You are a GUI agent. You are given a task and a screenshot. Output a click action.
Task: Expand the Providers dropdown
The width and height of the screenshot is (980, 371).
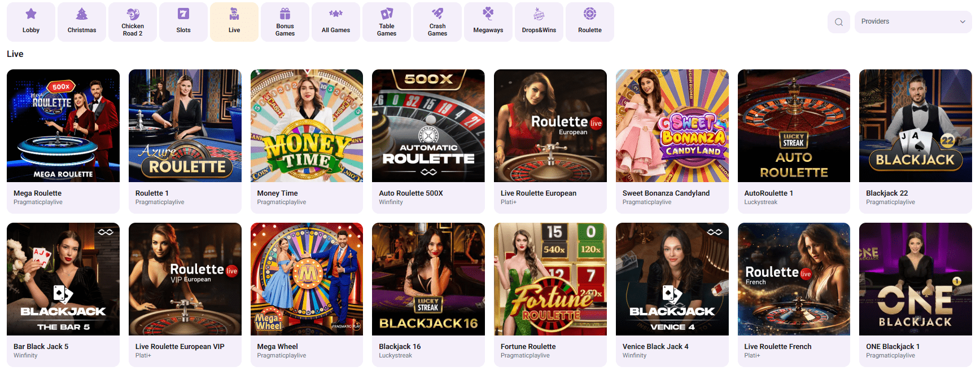pos(913,22)
